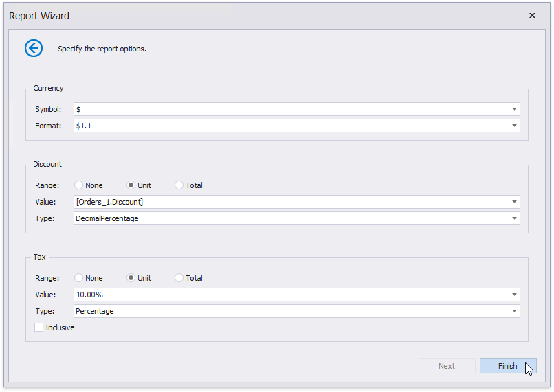Click the back arrow icon
The height and width of the screenshot is (392, 554).
(34, 48)
